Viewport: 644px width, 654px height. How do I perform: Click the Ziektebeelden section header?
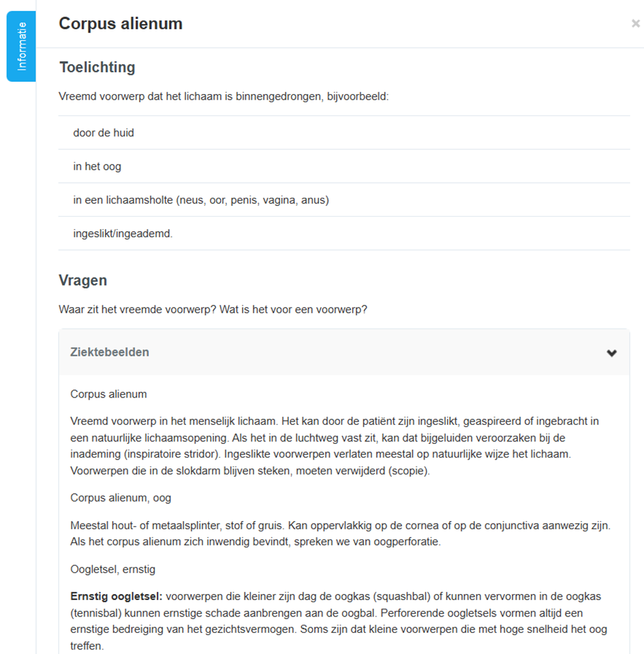[110, 353]
